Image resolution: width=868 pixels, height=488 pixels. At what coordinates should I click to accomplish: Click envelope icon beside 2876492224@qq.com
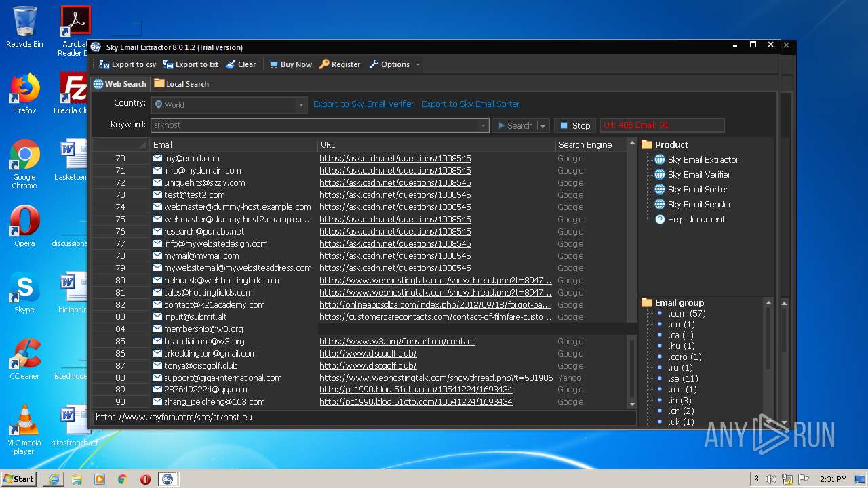(x=157, y=389)
